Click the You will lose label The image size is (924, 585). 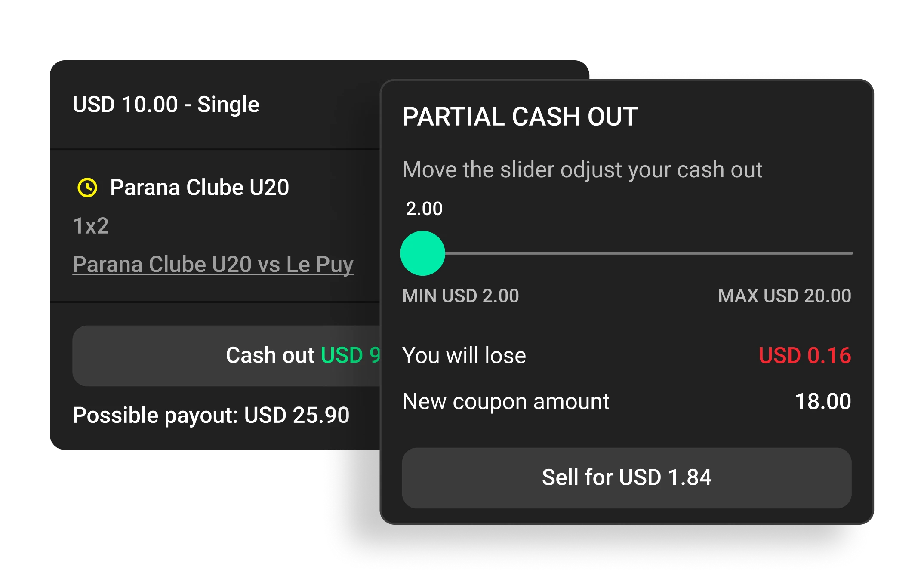[464, 356]
